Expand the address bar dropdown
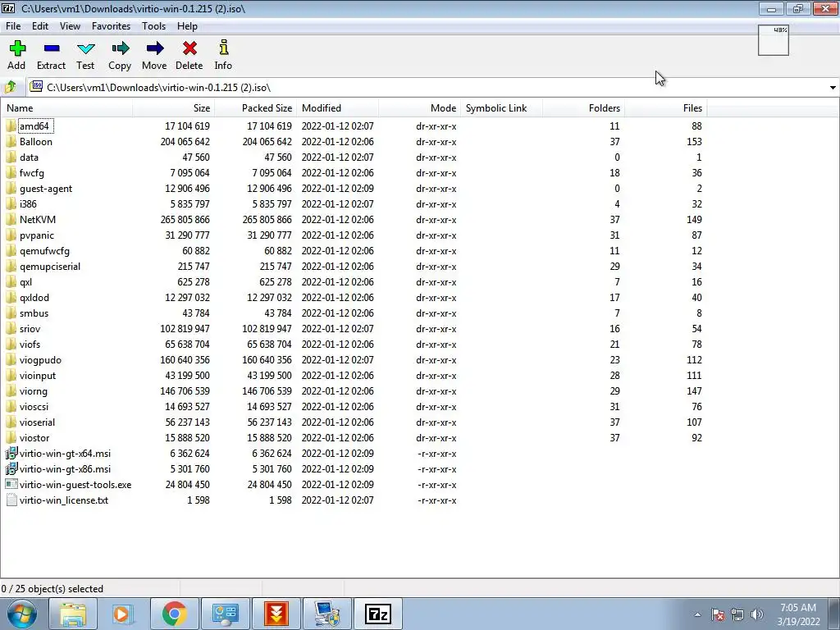 833,87
